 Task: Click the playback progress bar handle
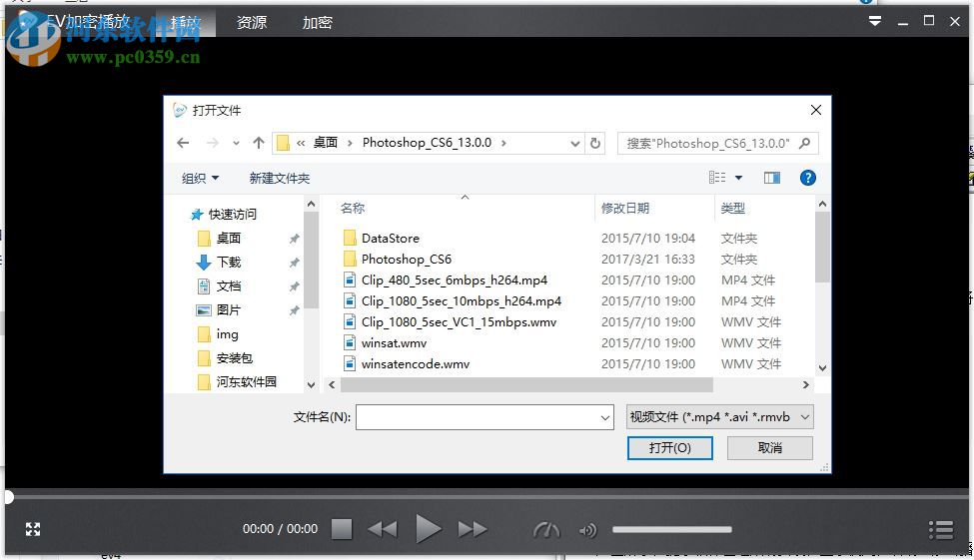coord(9,497)
